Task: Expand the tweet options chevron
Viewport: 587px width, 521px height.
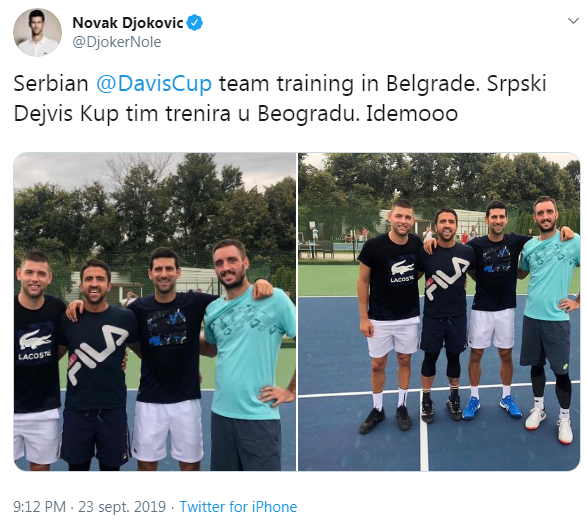Action: click(x=573, y=21)
